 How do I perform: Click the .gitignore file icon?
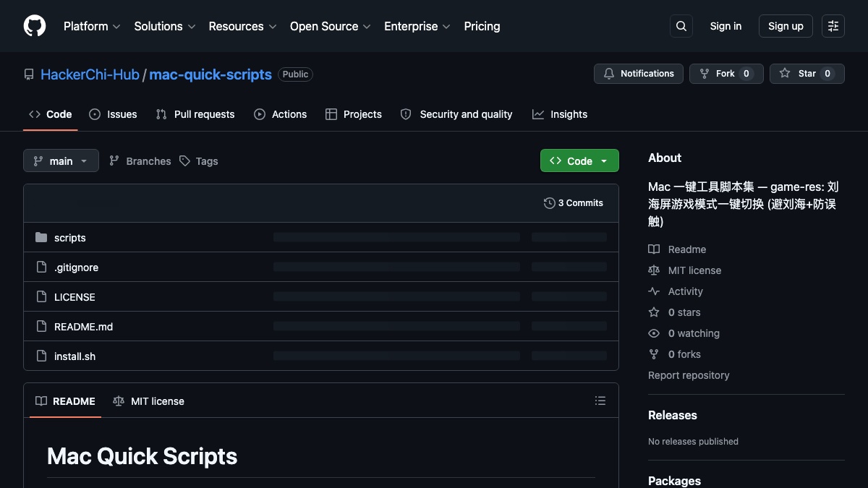click(41, 267)
